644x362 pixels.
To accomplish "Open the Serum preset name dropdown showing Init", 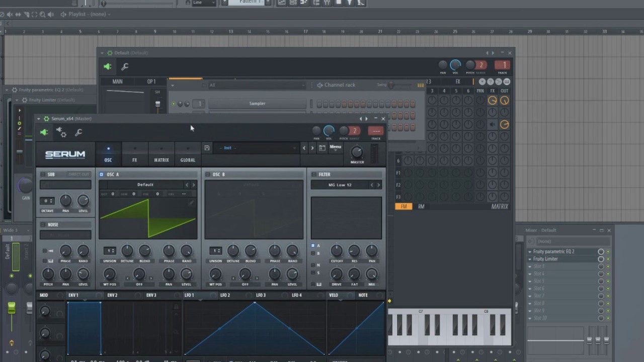I will click(257, 148).
